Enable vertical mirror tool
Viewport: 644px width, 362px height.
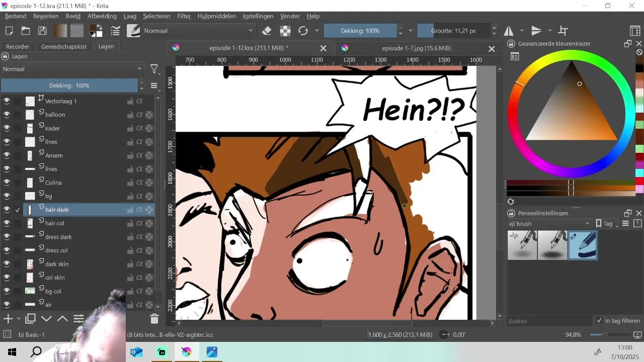coord(537,31)
